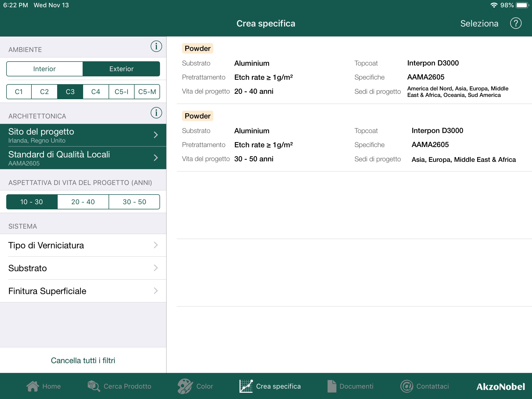Tap the second result's AAMA2605 specification value
This screenshot has height=399, width=532.
click(430, 145)
